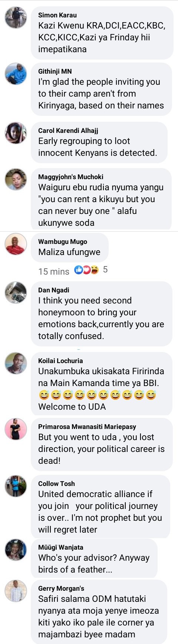Select the Collow Tosh name link
The width and height of the screenshot is (178, 644).
(56, 484)
